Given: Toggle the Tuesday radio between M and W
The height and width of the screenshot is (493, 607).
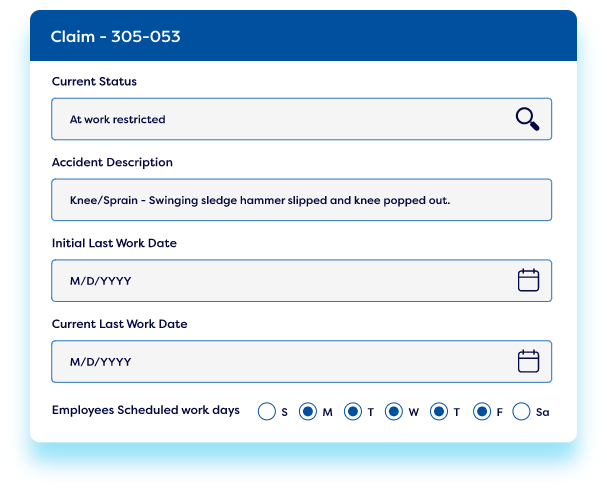Looking at the screenshot, I should point(352,411).
